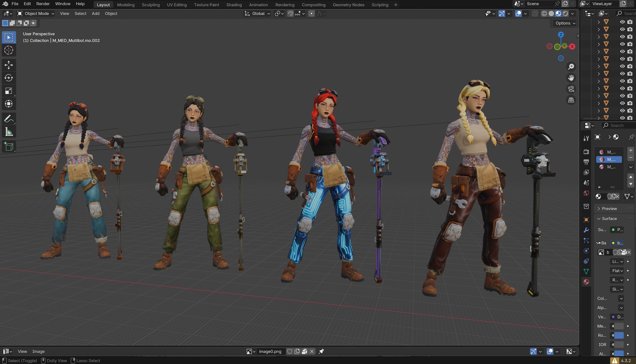Switch to Physics properties tab
The height and width of the screenshot is (364, 636).
pyautogui.click(x=586, y=251)
